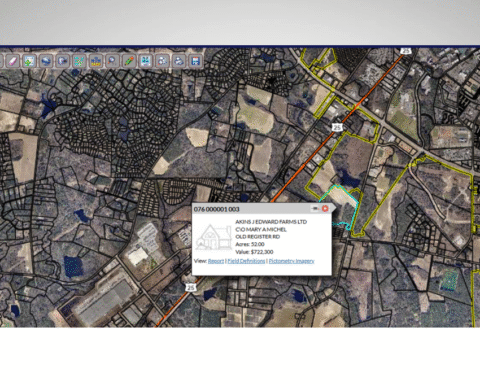
Task: Close the parcel info popup
Action: 325,209
